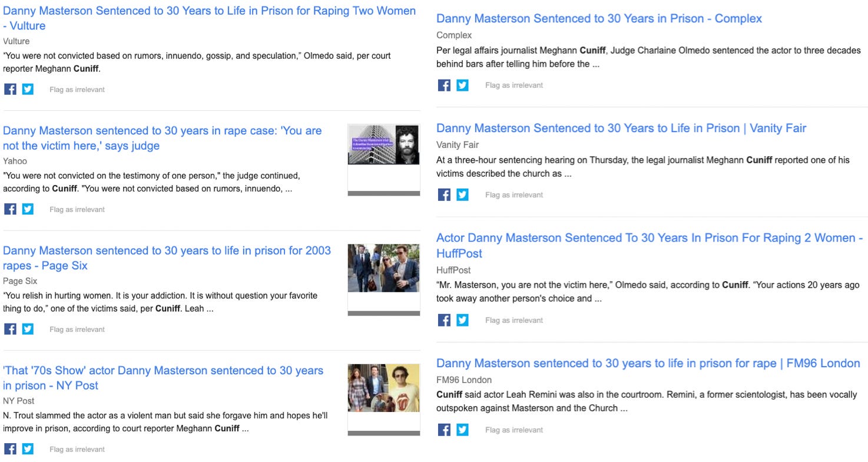Share the Complex article on Twitter

(x=462, y=85)
